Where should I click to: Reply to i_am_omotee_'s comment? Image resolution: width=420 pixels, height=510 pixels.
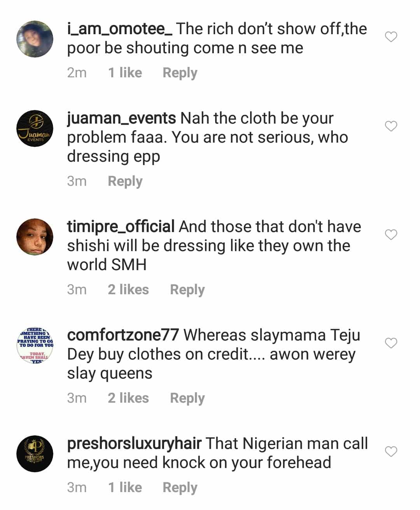coord(180,73)
